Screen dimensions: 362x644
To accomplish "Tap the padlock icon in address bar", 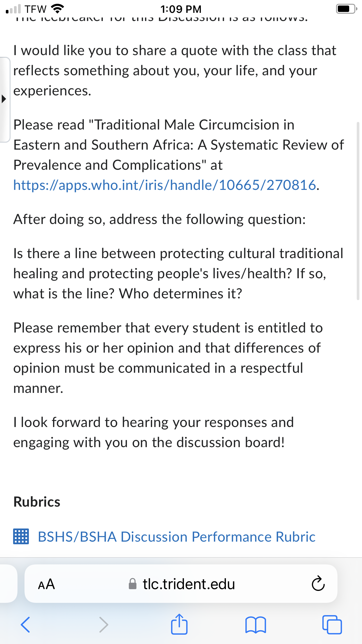I will pos(133,584).
